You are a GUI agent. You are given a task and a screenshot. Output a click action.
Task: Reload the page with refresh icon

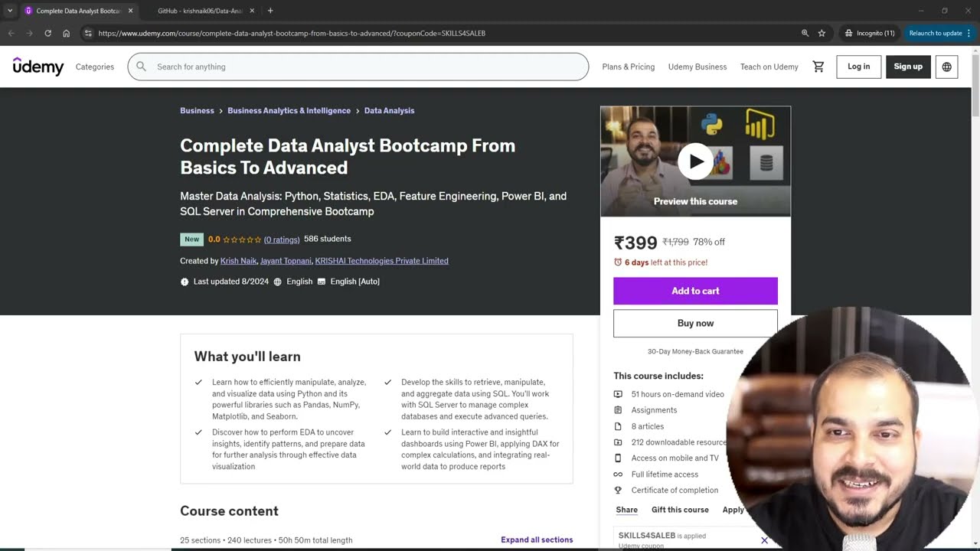[x=47, y=33]
